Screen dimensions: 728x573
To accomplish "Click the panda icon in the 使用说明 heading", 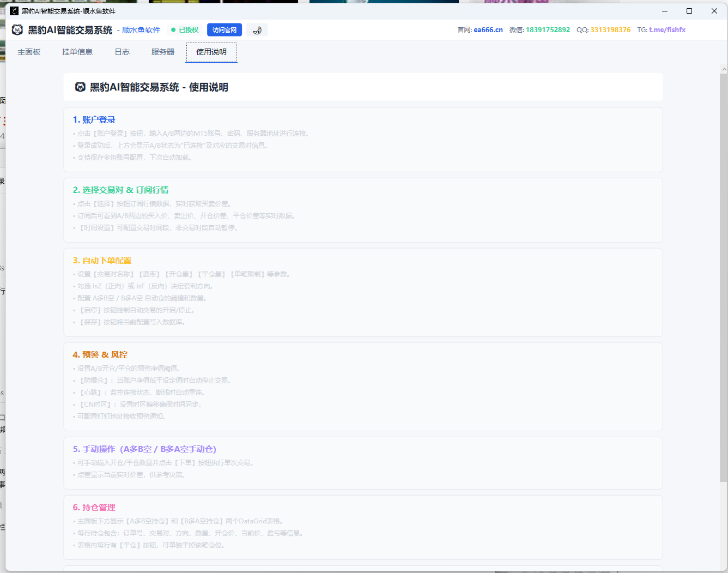I will pyautogui.click(x=80, y=87).
